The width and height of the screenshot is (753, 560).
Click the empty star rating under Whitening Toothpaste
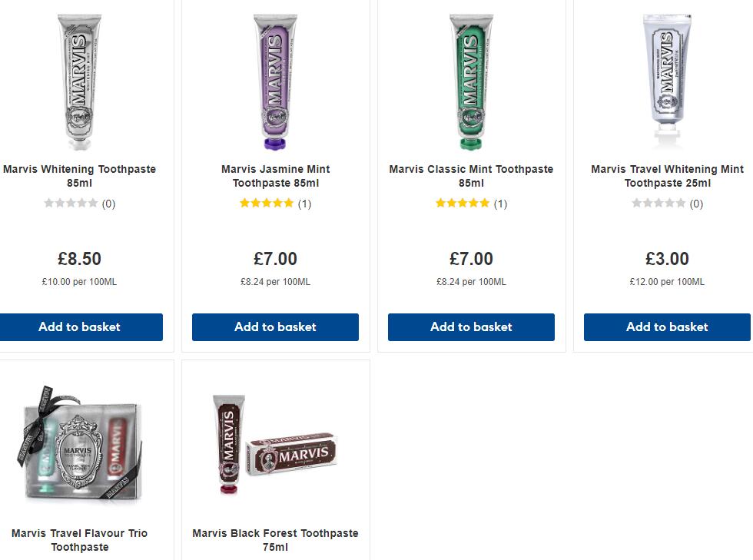pyautogui.click(x=71, y=204)
